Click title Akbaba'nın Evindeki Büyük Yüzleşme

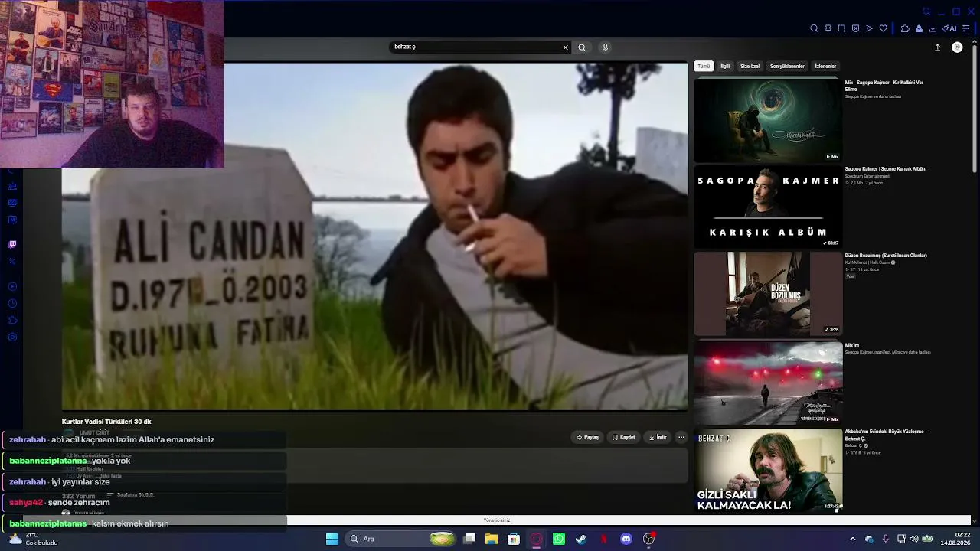pyautogui.click(x=886, y=435)
